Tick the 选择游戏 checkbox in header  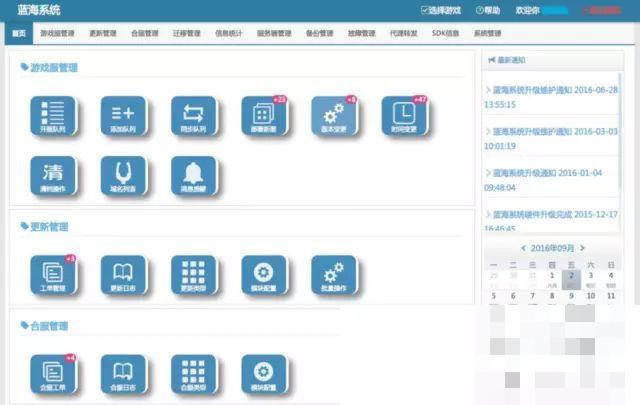(x=424, y=10)
